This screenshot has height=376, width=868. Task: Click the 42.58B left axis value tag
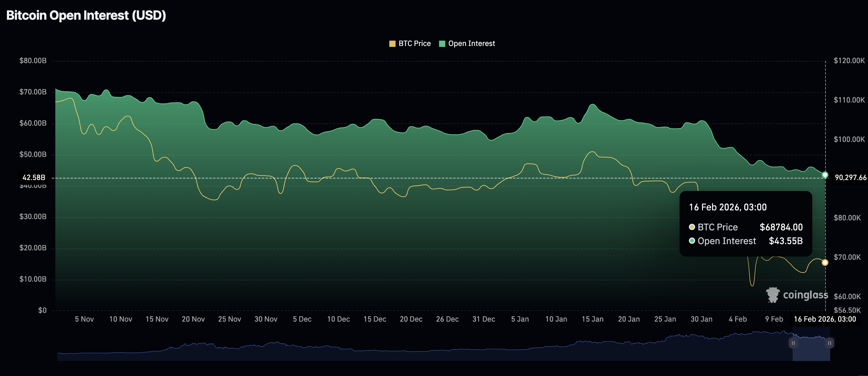coord(34,178)
